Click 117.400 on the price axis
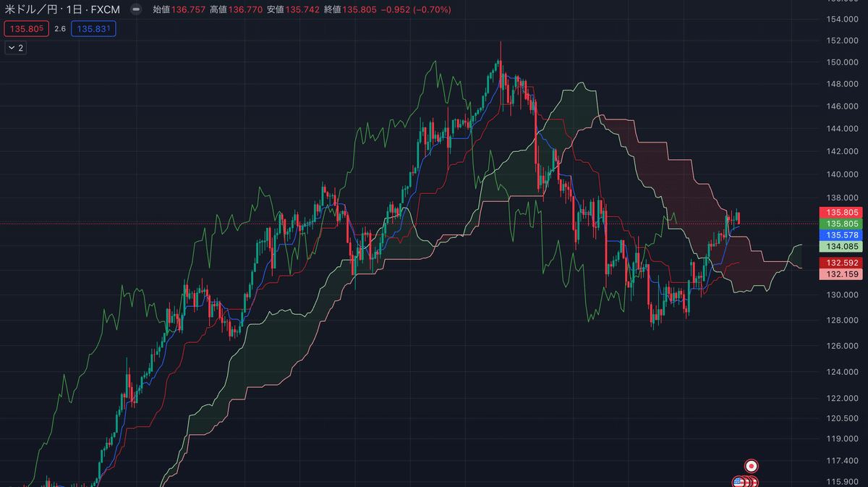 point(843,461)
